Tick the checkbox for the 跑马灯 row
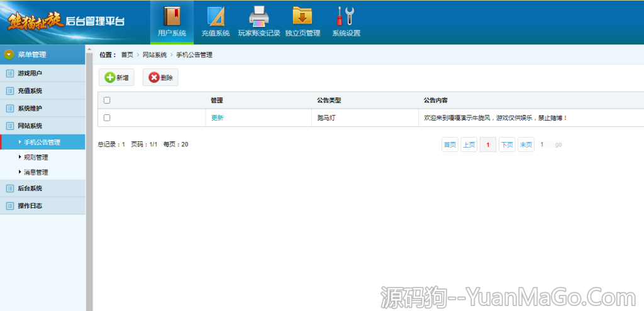 107,117
